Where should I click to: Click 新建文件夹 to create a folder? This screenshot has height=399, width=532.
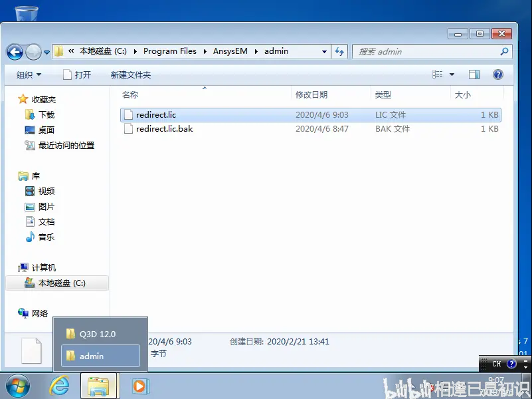(131, 74)
